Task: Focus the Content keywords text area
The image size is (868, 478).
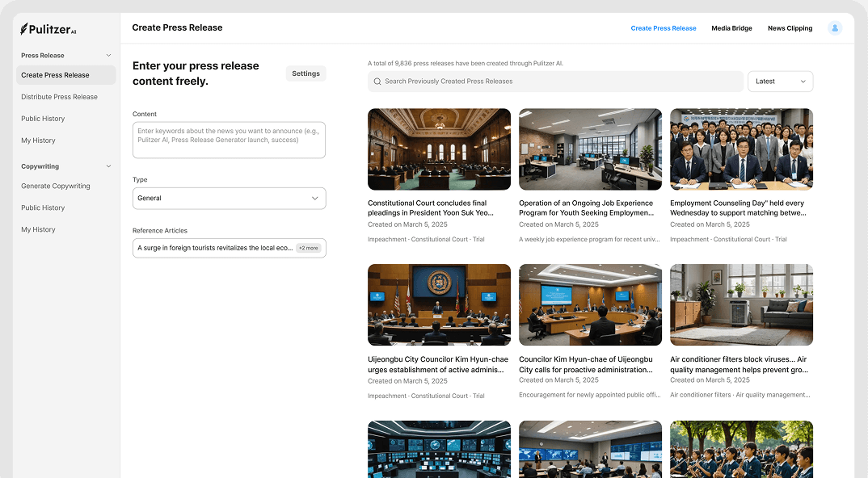Action: pos(230,140)
